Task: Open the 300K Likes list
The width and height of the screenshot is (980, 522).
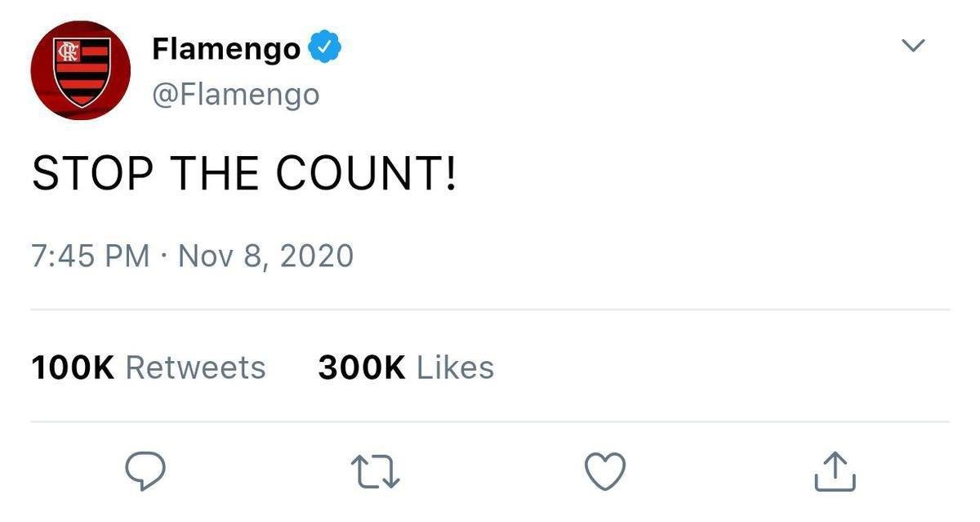Action: [x=405, y=367]
